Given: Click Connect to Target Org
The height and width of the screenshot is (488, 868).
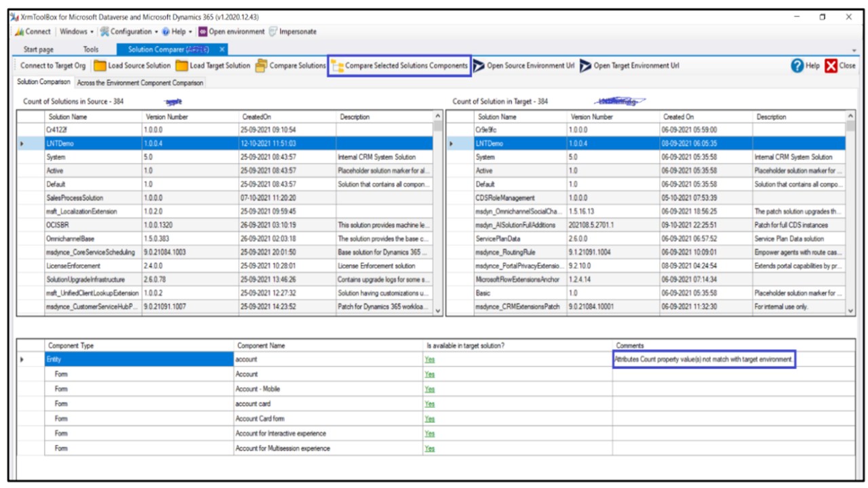Looking at the screenshot, I should click(53, 66).
